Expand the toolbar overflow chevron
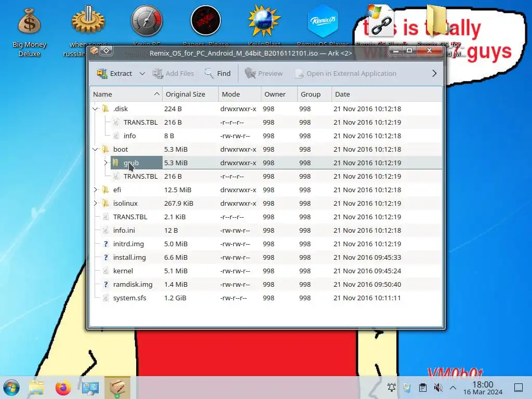This screenshot has height=399, width=532. [x=434, y=73]
